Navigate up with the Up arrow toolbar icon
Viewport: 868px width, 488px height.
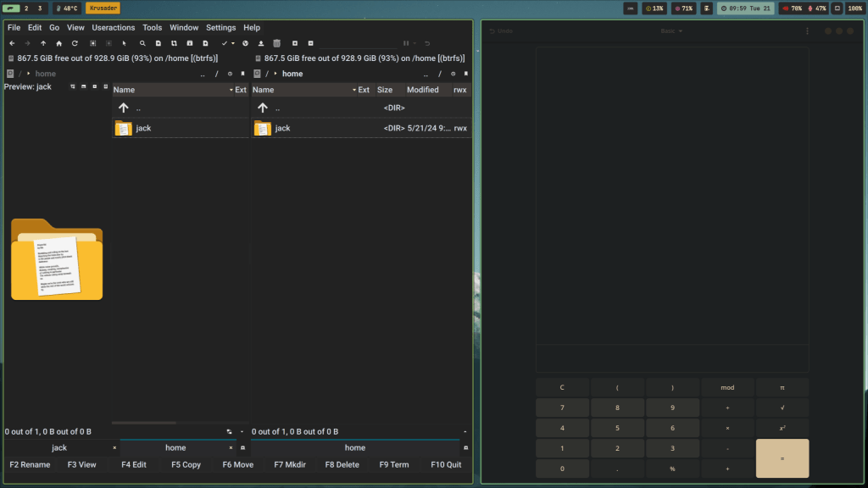pos(43,43)
